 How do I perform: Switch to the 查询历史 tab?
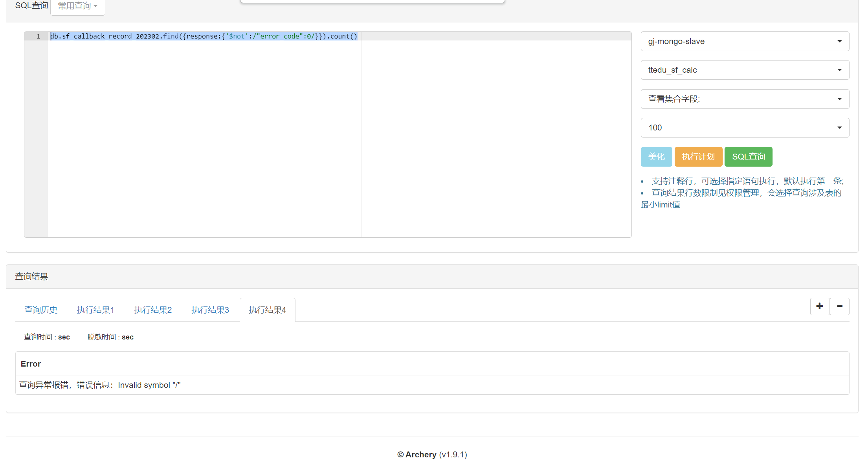click(x=41, y=310)
